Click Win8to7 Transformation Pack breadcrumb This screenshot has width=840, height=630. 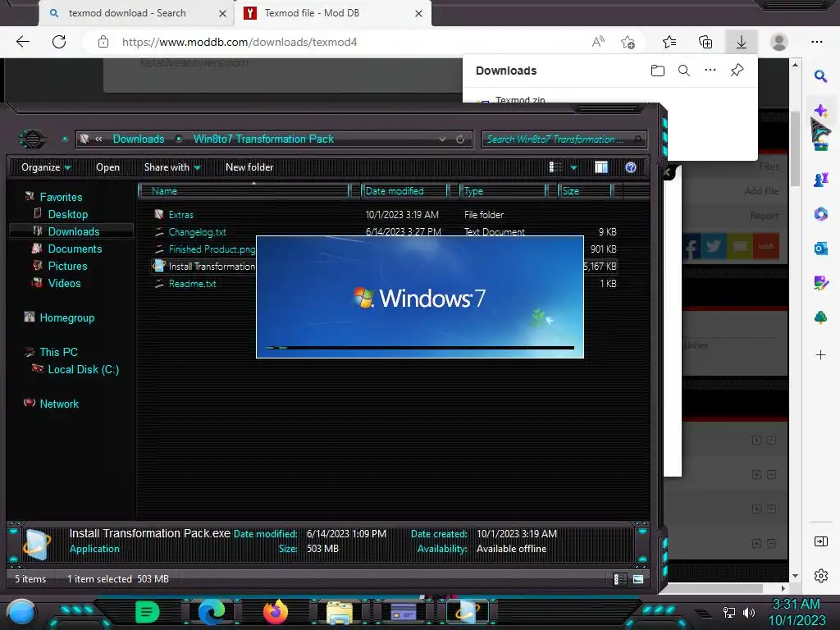coord(263,139)
